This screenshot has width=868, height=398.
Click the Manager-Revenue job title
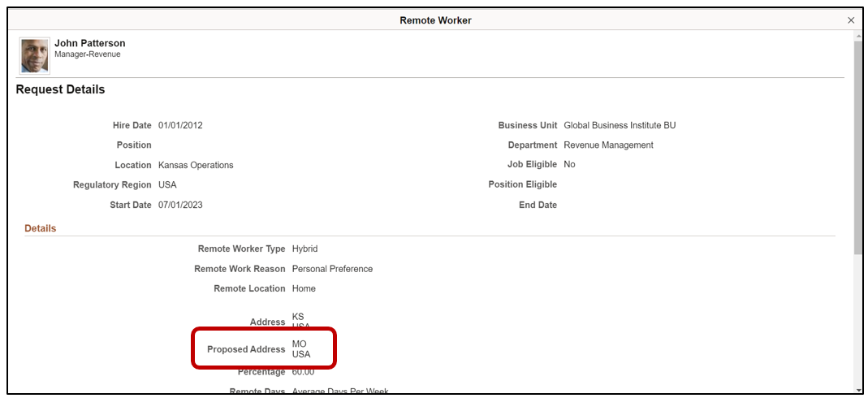click(x=88, y=54)
